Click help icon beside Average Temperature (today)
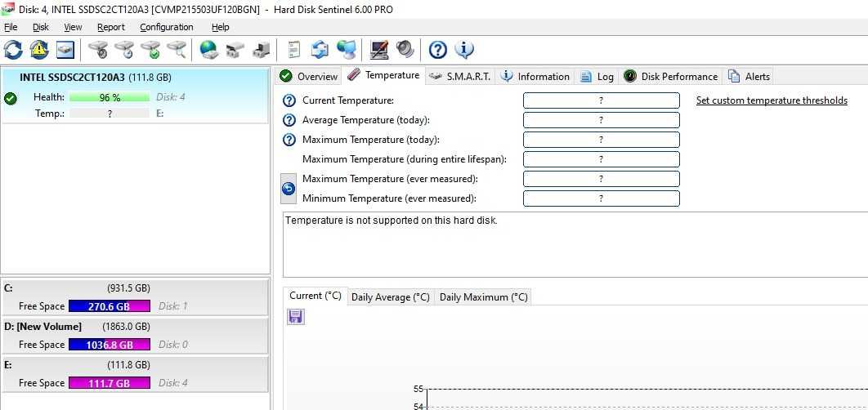 click(x=289, y=120)
